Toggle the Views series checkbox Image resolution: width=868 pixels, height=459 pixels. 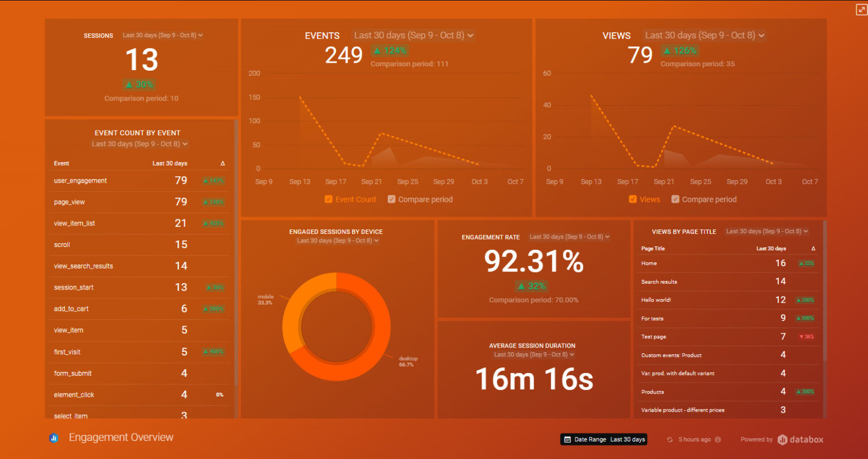[633, 200]
